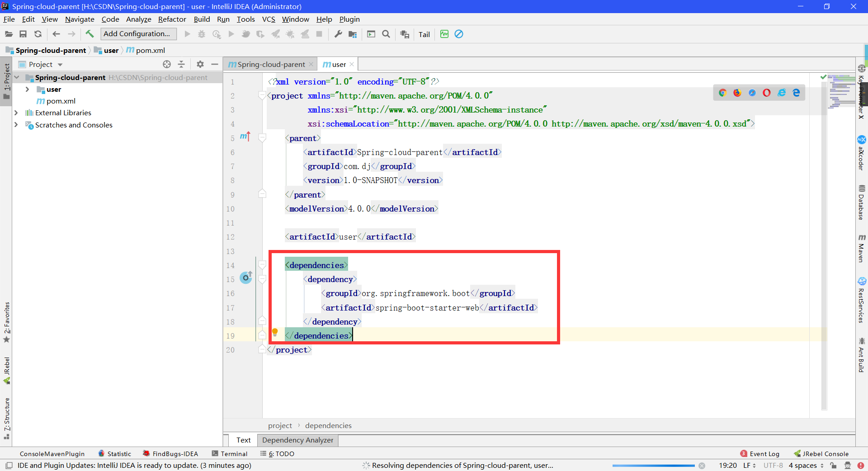Open settings via the wrench icon
868x471 pixels.
click(338, 34)
